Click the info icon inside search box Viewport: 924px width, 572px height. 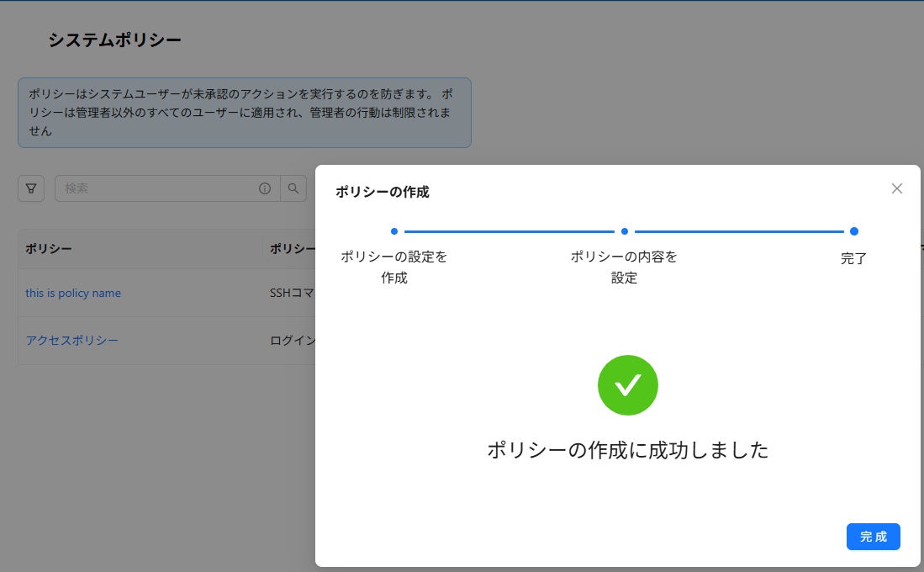[x=265, y=188]
